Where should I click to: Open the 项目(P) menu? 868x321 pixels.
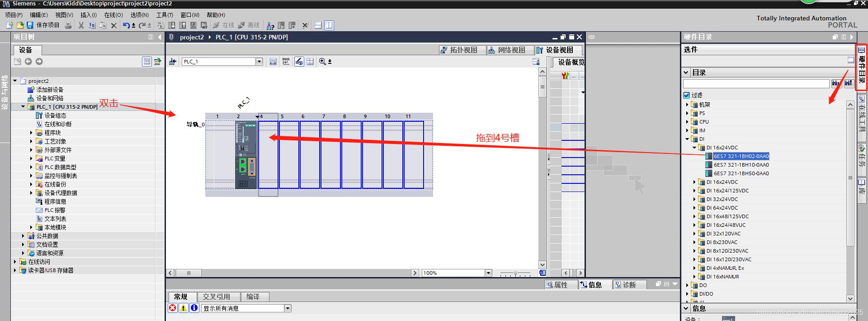point(14,15)
